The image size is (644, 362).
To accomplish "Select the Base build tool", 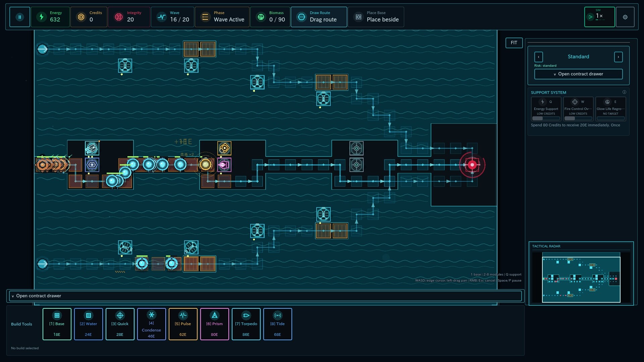I will [57, 324].
